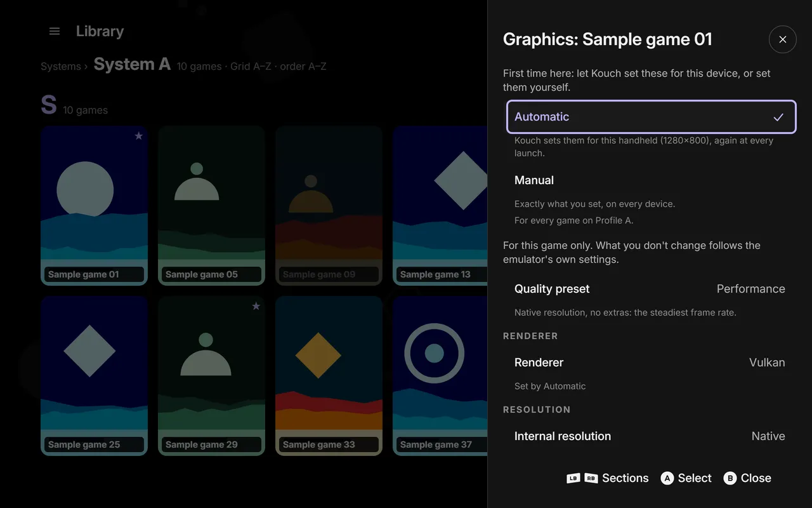The image size is (812, 508).
Task: Click the RESOLUTION section header
Action: click(537, 410)
